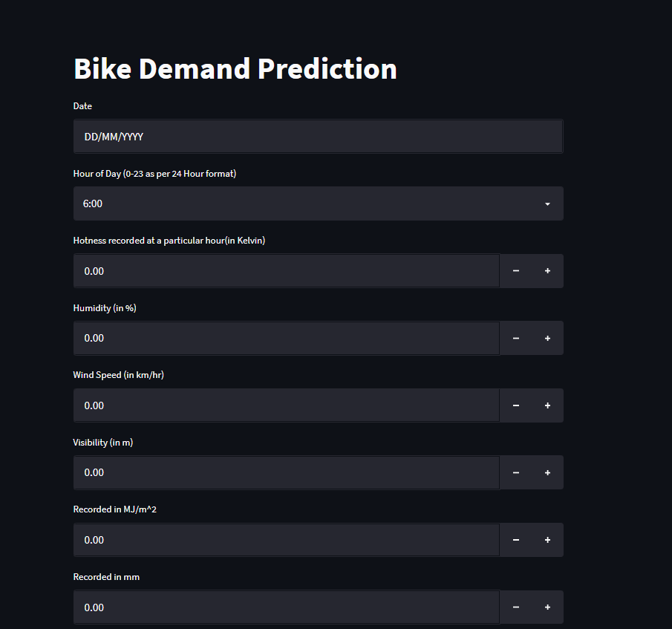Screen dimensions: 672x629
Task: Decrement the Recorded in mm value
Action: point(515,607)
